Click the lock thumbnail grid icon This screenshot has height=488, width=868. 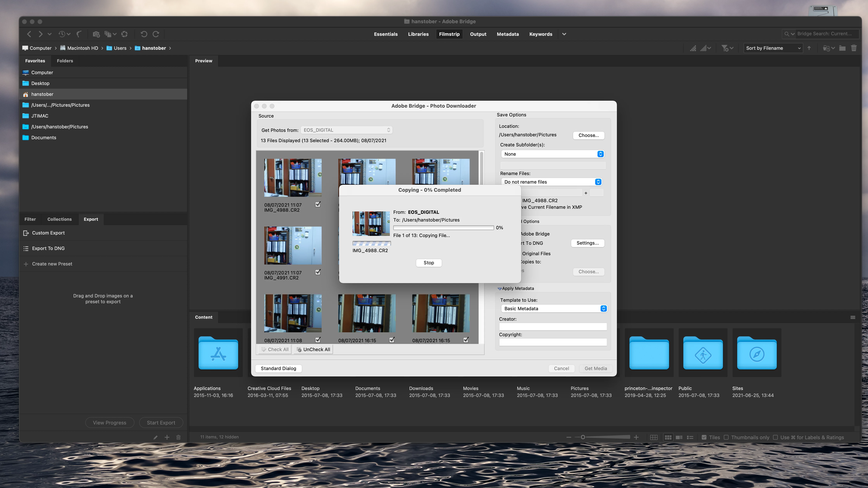pos(654,437)
